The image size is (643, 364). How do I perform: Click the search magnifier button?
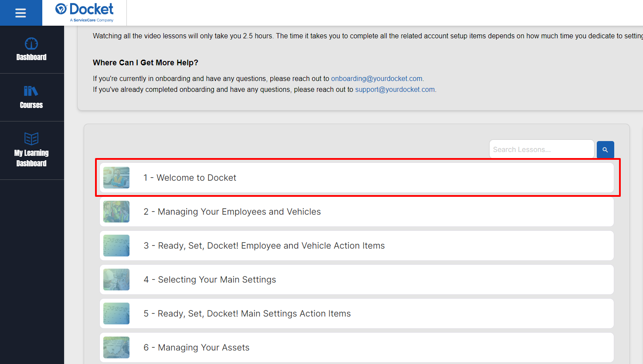coord(605,149)
